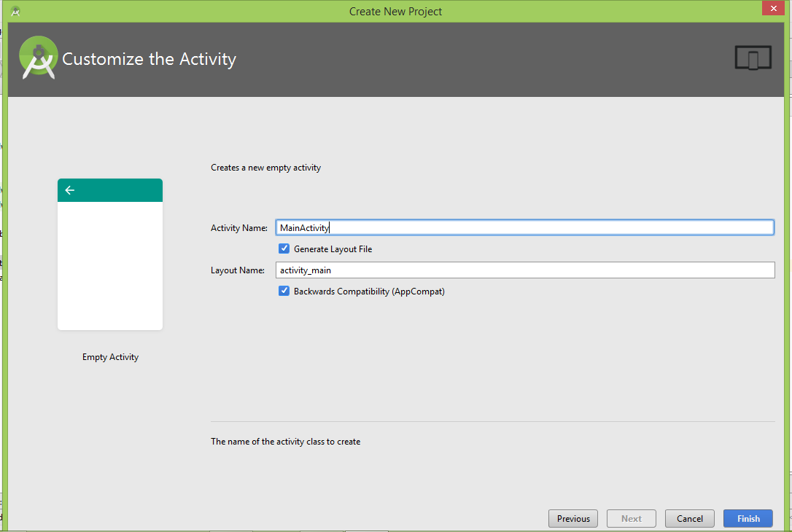Toggle the Generate Layout File option off

[284, 248]
